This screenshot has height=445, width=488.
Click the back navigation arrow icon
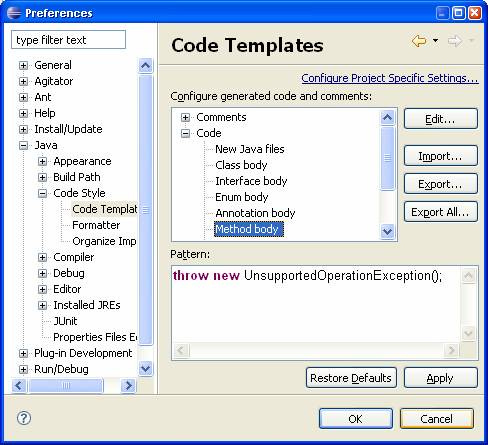point(419,41)
